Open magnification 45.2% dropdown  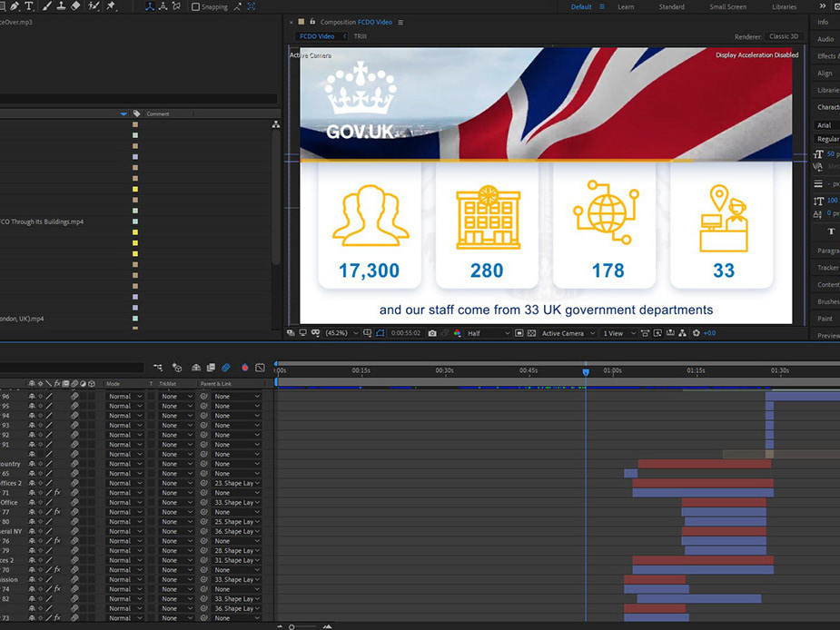tap(341, 333)
